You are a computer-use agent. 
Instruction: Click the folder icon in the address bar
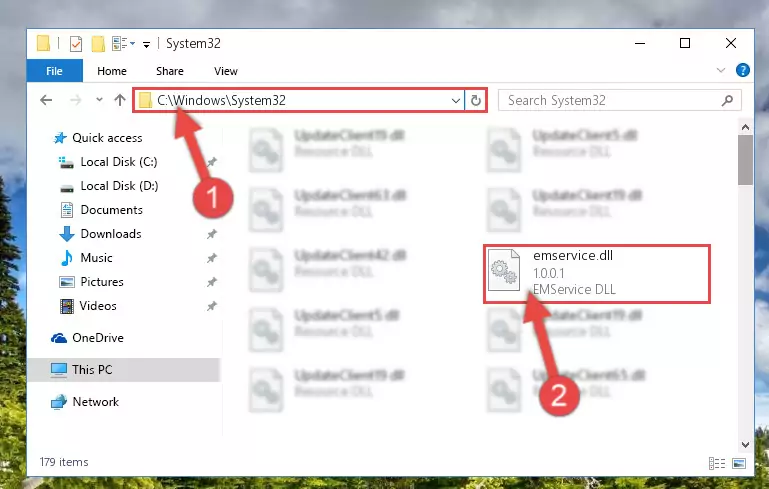tap(145, 101)
